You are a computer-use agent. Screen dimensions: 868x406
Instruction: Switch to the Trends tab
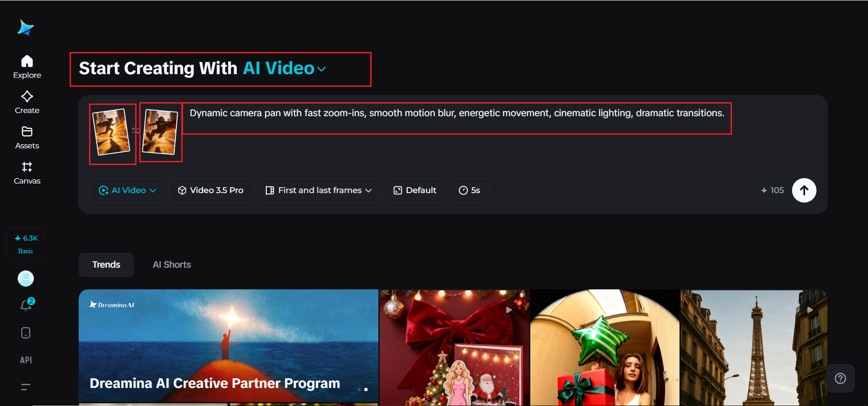point(106,265)
